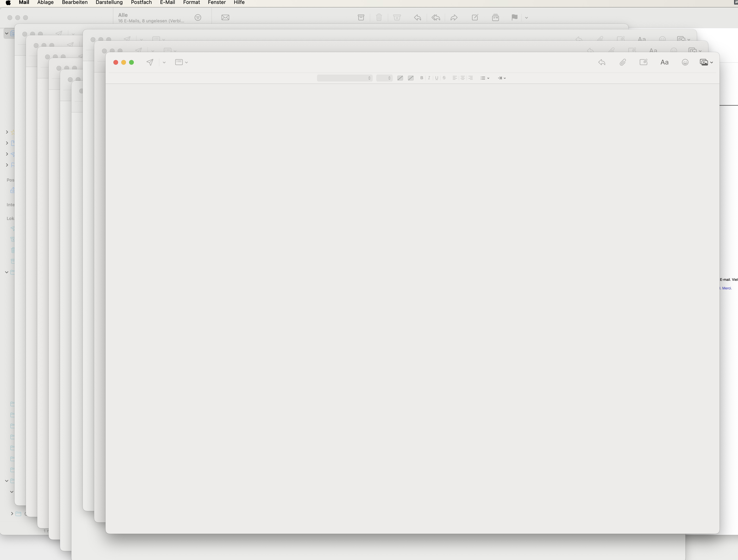The image size is (738, 560).
Task: Click the envelope get mail icon
Action: coord(225,17)
